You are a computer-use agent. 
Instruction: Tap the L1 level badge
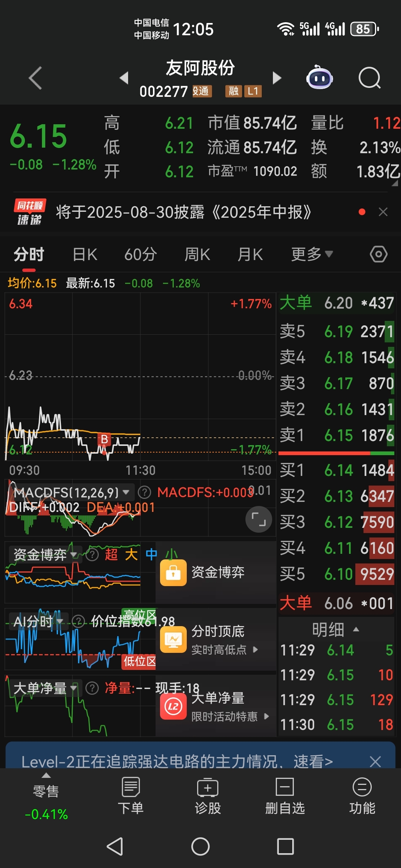[253, 91]
